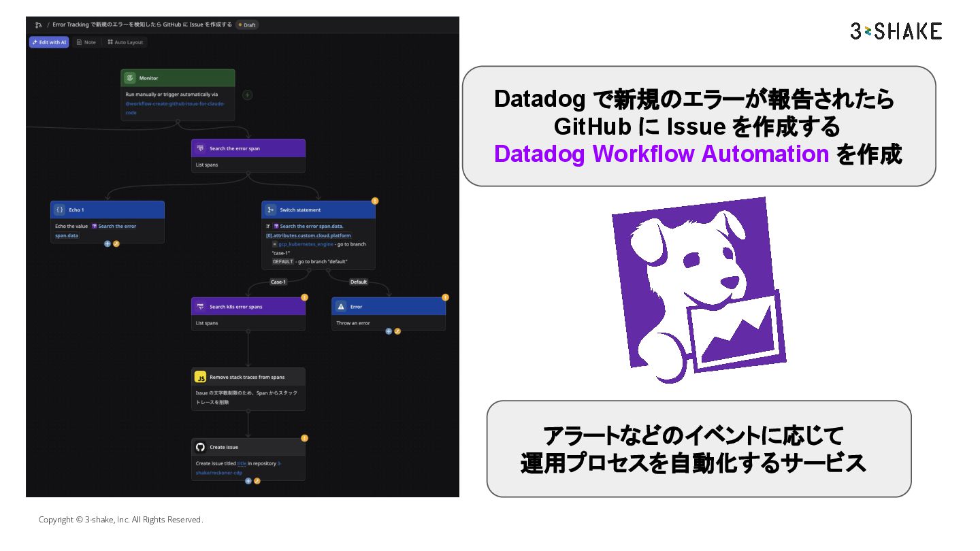This screenshot has height=551, width=980.
Task: Select the Monitor trigger node icon
Action: click(129, 78)
